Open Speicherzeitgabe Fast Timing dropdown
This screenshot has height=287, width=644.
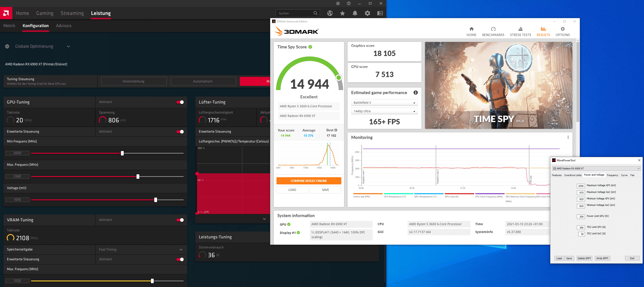[141, 249]
